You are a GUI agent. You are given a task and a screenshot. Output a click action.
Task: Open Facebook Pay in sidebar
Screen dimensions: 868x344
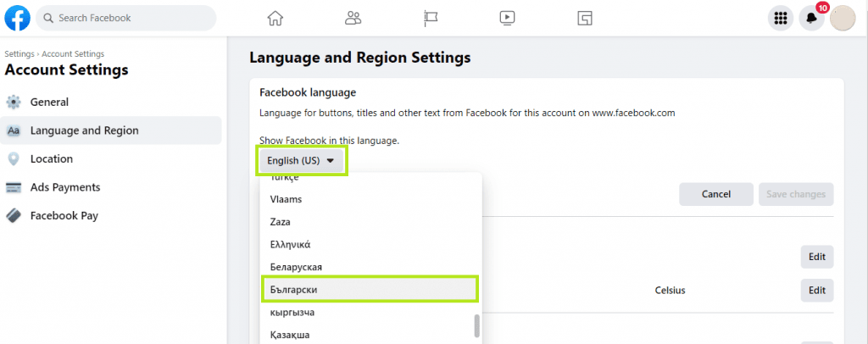pos(111,215)
